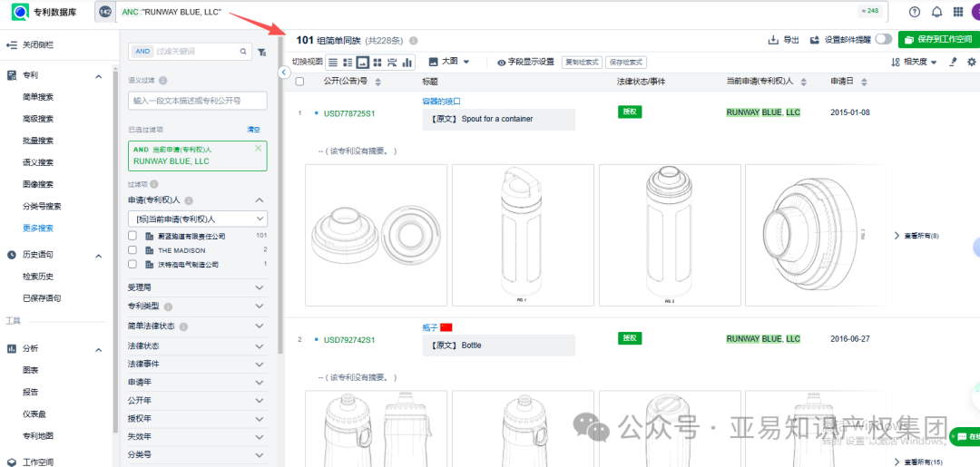Open patent link USD778725S1
Viewport: 980px width, 467px height.
[348, 113]
